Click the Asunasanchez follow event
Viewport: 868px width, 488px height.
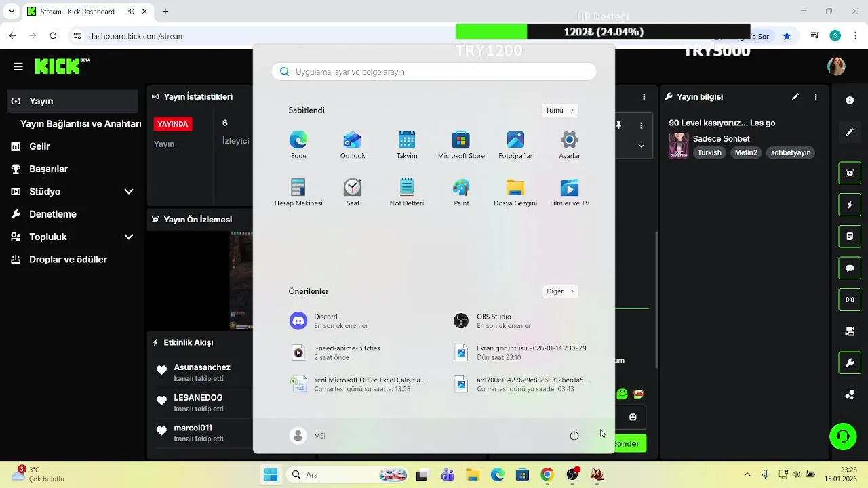pyautogui.click(x=201, y=373)
